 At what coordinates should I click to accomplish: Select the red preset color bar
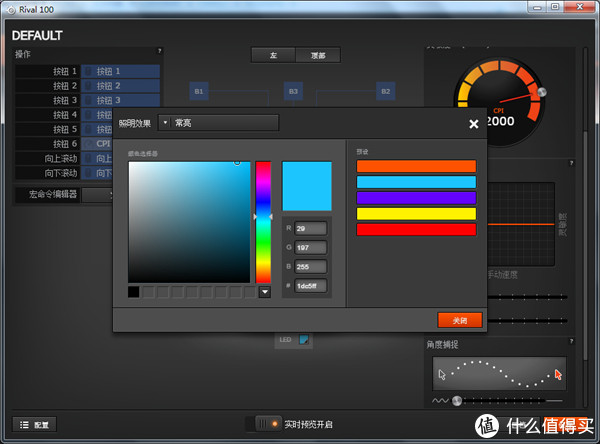(x=416, y=229)
